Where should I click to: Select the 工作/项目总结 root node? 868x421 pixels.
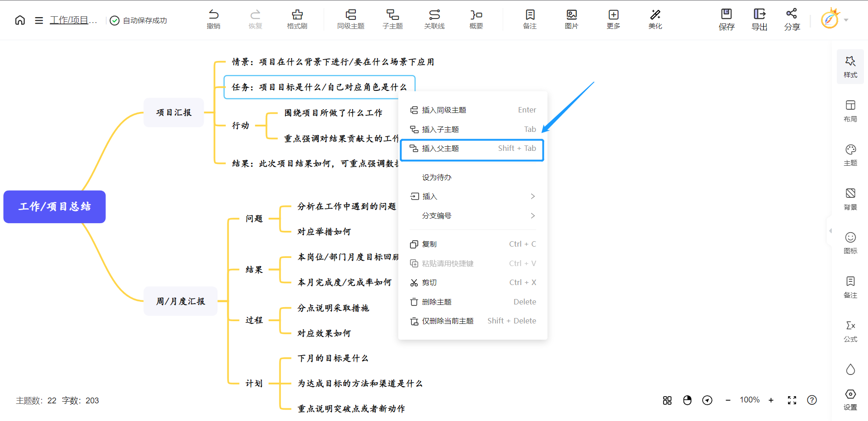[54, 207]
